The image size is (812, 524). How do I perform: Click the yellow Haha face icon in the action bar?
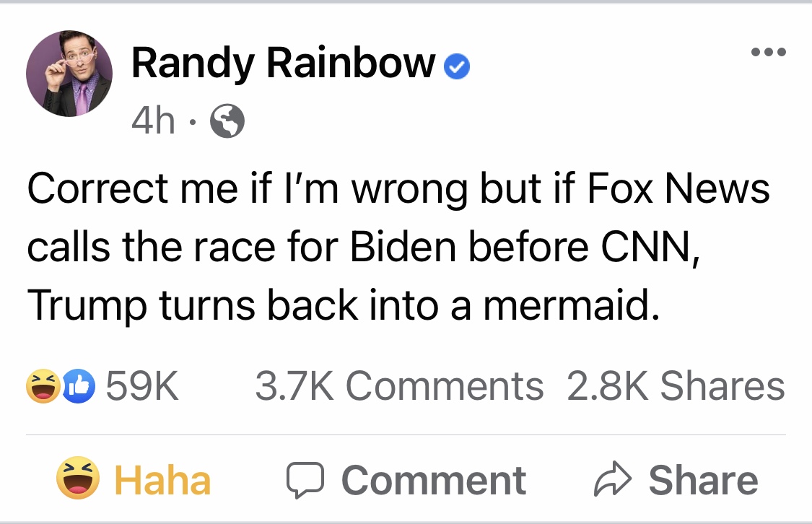click(x=78, y=479)
